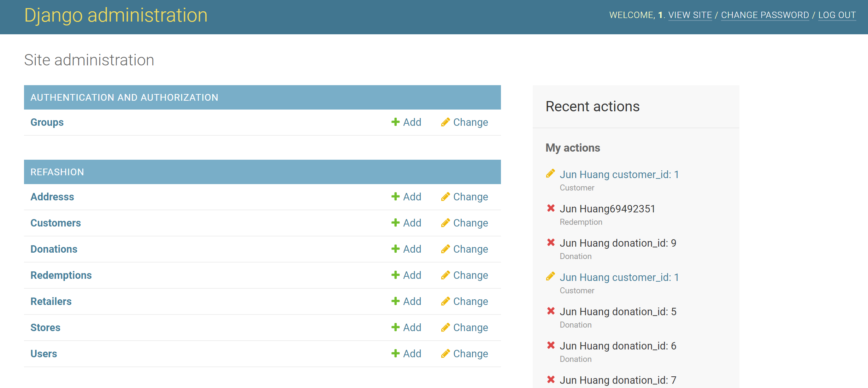Open the Customers model list
Viewport: 868px width, 388px height.
(x=55, y=223)
